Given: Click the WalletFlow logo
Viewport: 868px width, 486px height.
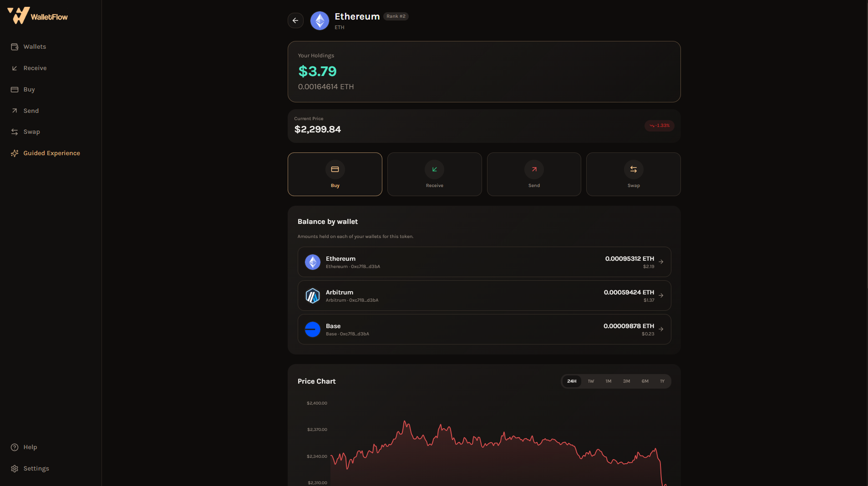Looking at the screenshot, I should pos(37,16).
